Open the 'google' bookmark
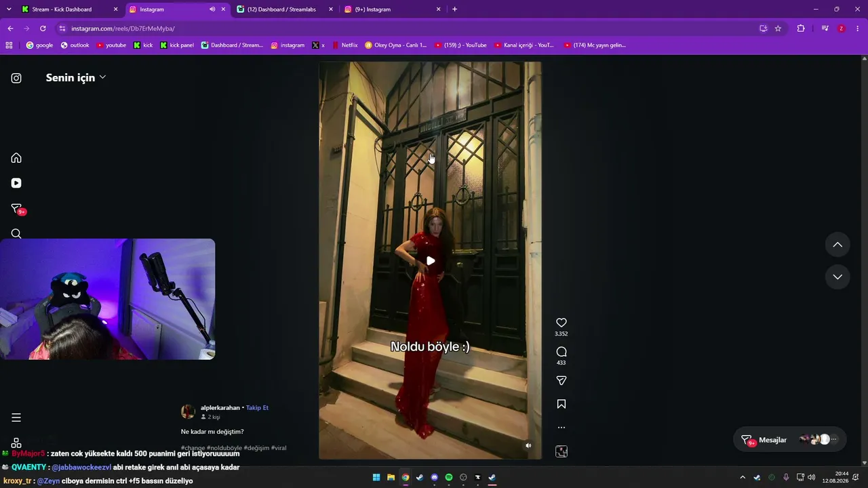 (x=39, y=45)
